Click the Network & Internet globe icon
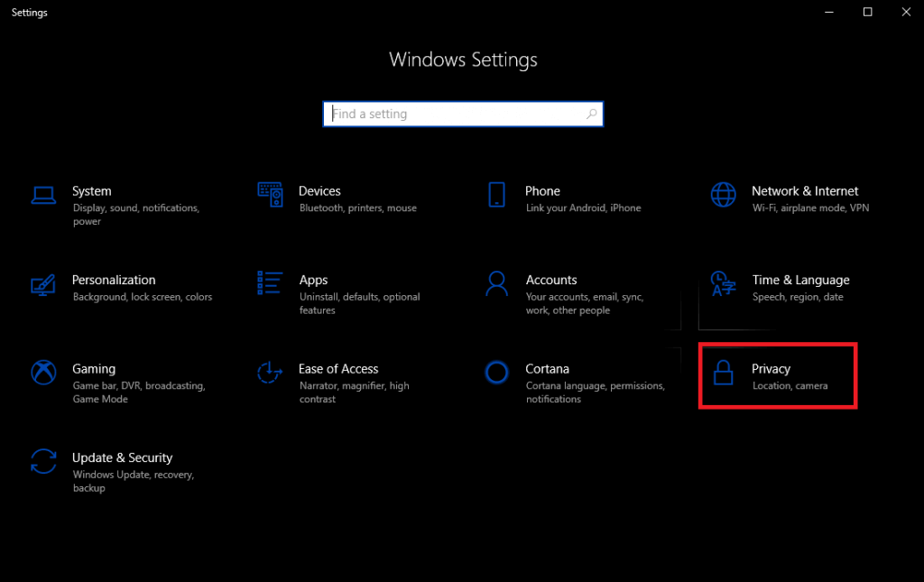This screenshot has height=582, width=924. click(723, 194)
